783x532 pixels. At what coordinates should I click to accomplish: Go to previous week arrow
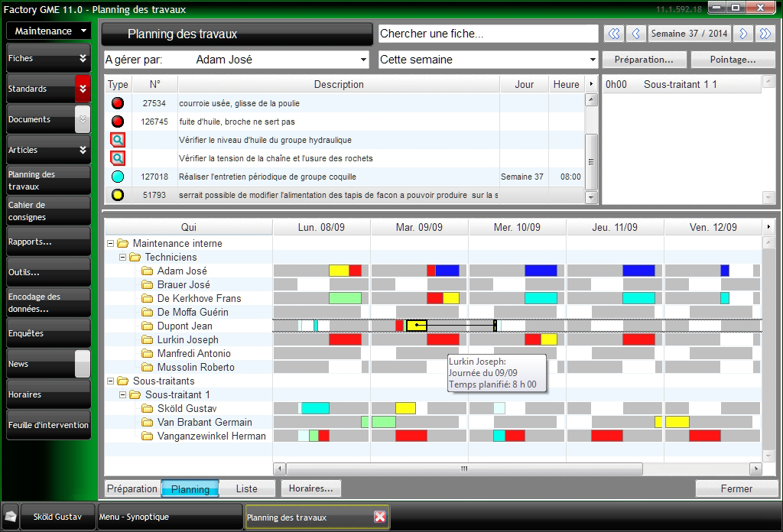point(635,34)
